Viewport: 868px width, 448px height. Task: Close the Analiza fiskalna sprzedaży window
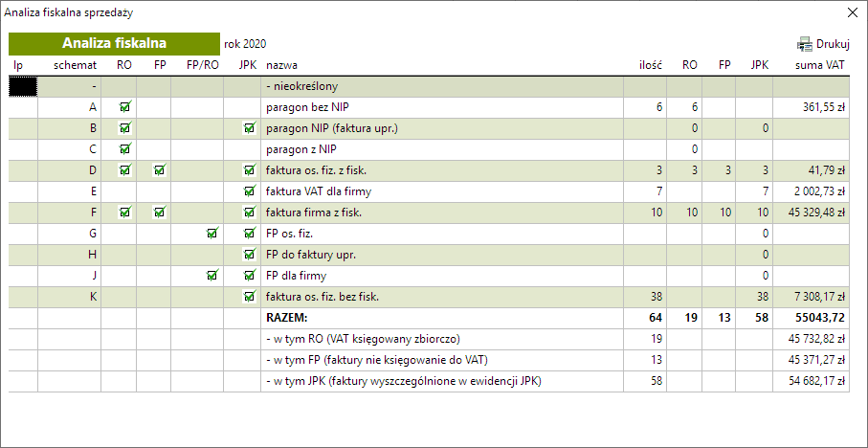coord(853,13)
